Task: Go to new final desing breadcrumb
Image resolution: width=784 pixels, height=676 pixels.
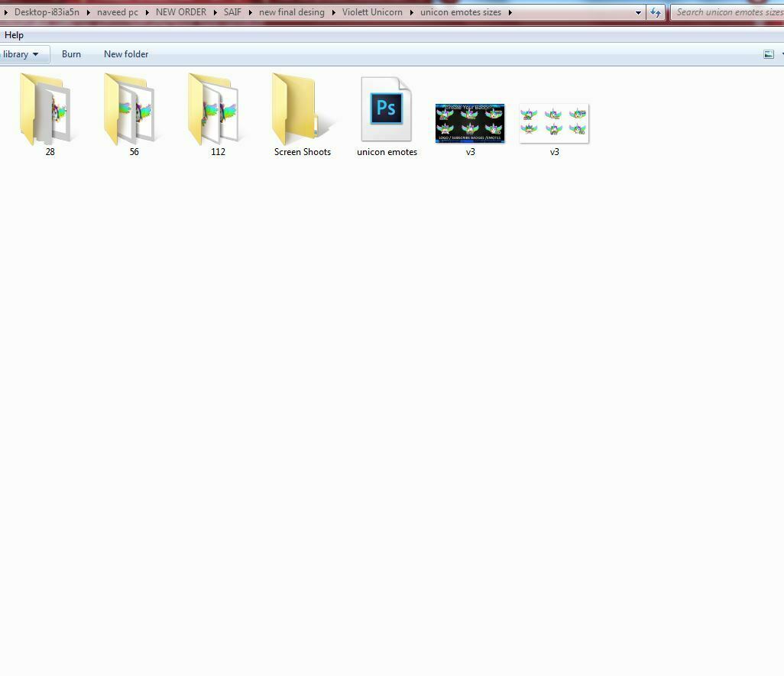Action: pyautogui.click(x=291, y=12)
